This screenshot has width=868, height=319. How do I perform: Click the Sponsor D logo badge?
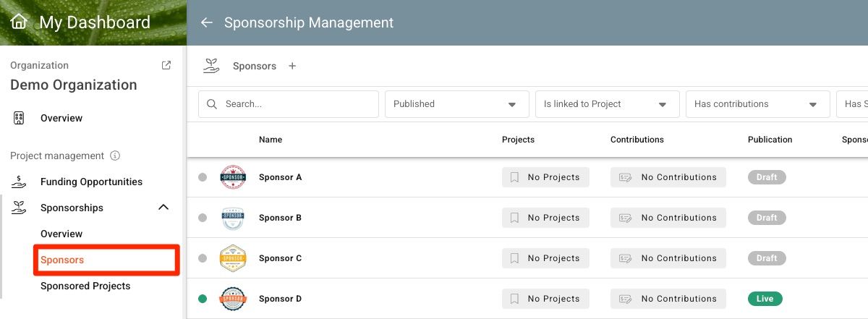[233, 299]
